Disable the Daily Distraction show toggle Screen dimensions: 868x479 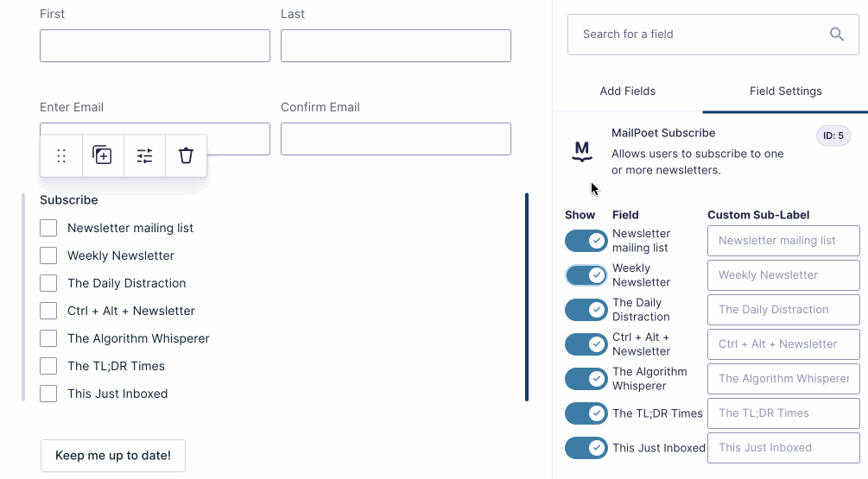tap(586, 310)
